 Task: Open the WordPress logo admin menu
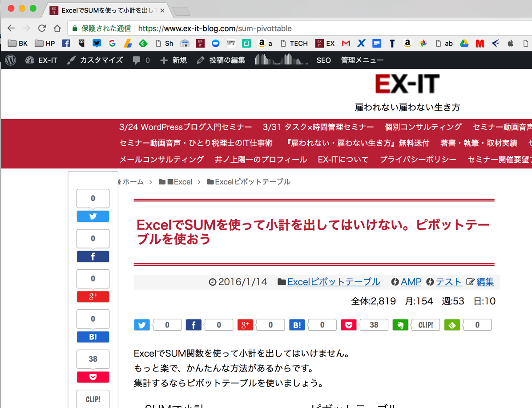[x=11, y=60]
